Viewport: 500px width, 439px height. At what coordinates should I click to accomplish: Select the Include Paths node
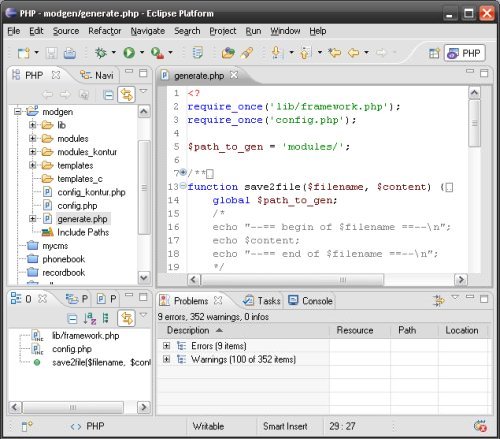coord(83,232)
